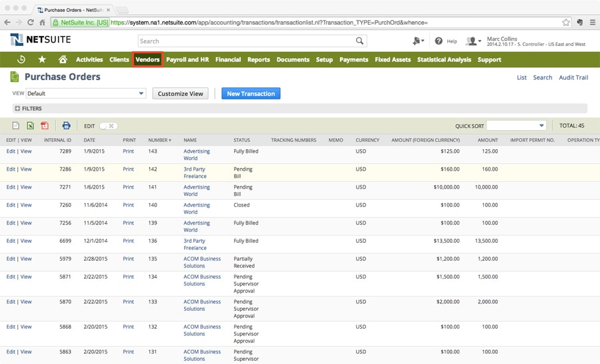The width and height of the screenshot is (600, 364).
Task: Open the create new record icon beside Help
Action: 418,41
